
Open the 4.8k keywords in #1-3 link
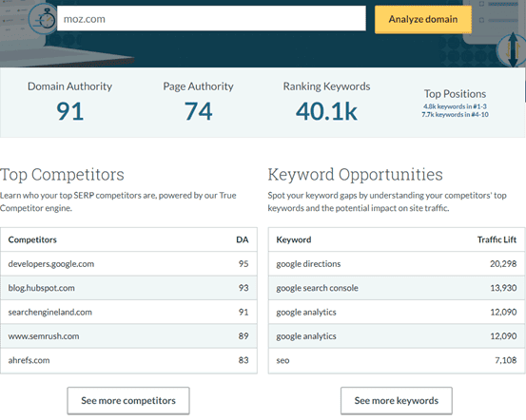point(455,106)
